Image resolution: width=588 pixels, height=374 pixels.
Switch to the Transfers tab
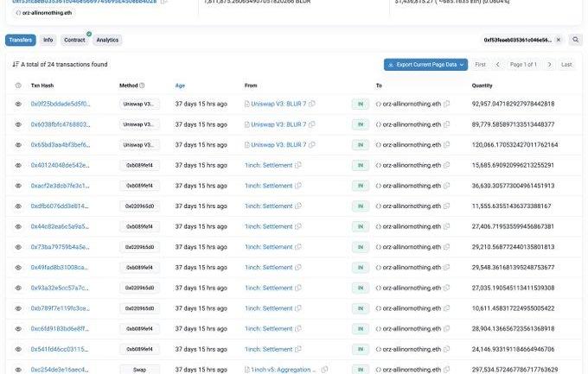pos(21,40)
